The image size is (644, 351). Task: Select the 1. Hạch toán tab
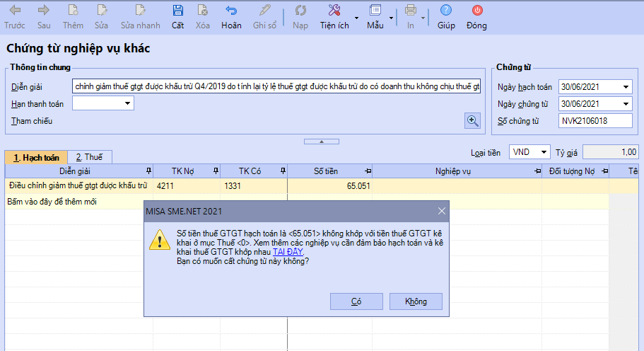point(36,157)
